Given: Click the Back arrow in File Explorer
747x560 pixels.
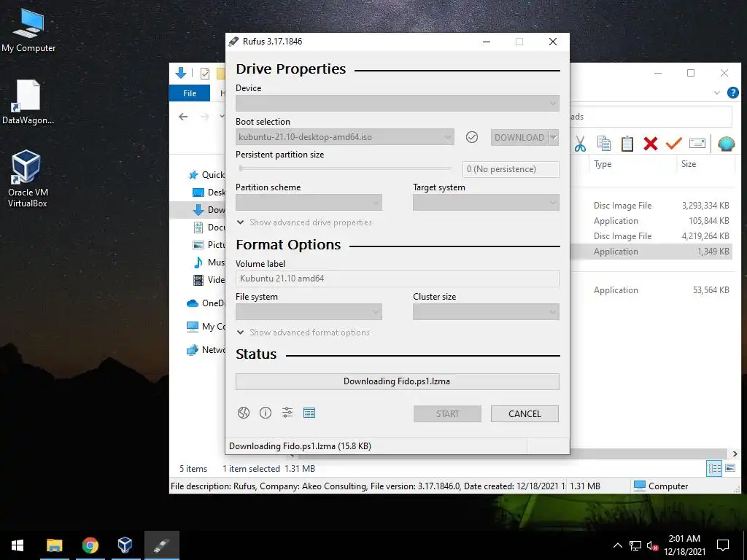Looking at the screenshot, I should click(x=183, y=117).
